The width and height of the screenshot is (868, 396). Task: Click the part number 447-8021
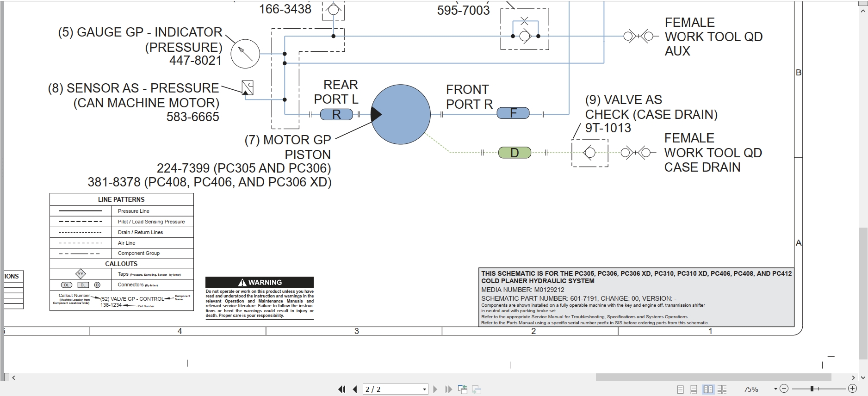point(196,61)
